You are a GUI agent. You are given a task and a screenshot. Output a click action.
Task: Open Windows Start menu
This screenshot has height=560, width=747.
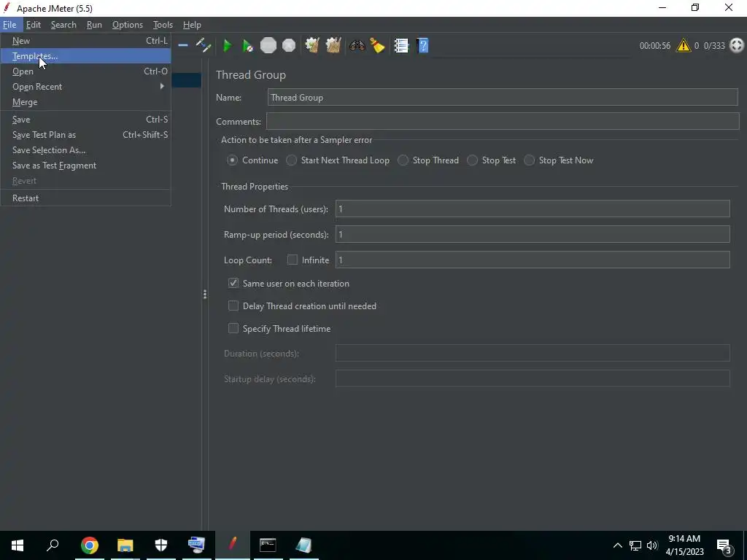[18, 545]
